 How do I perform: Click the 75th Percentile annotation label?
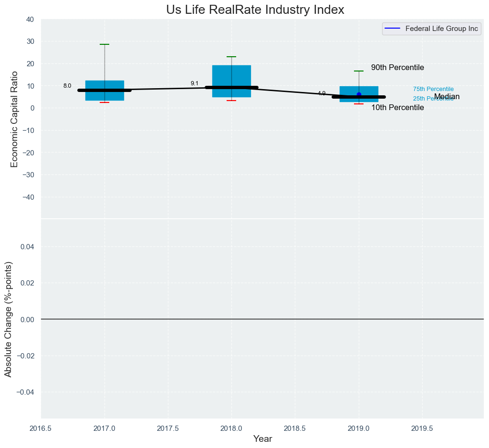point(433,89)
